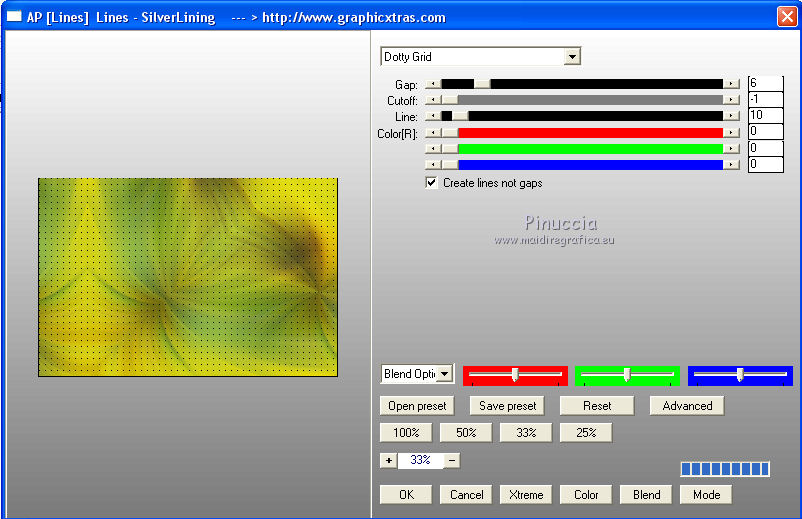
Task: Click the plus zoom in button
Action: click(389, 460)
